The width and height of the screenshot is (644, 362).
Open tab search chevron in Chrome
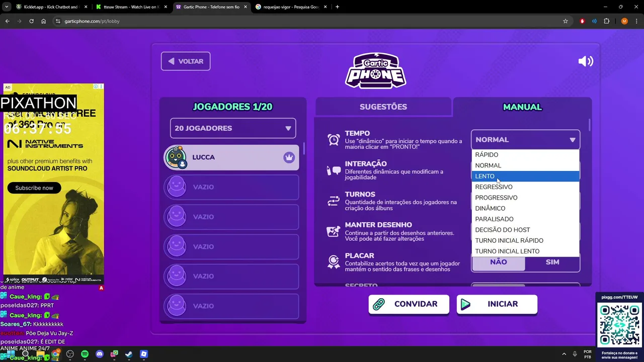coord(7,7)
